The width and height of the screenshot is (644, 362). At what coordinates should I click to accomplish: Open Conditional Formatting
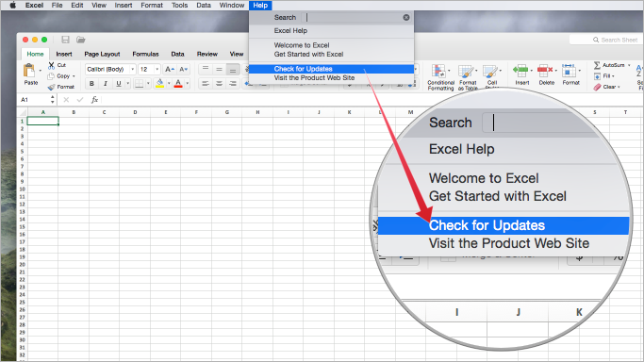point(440,77)
